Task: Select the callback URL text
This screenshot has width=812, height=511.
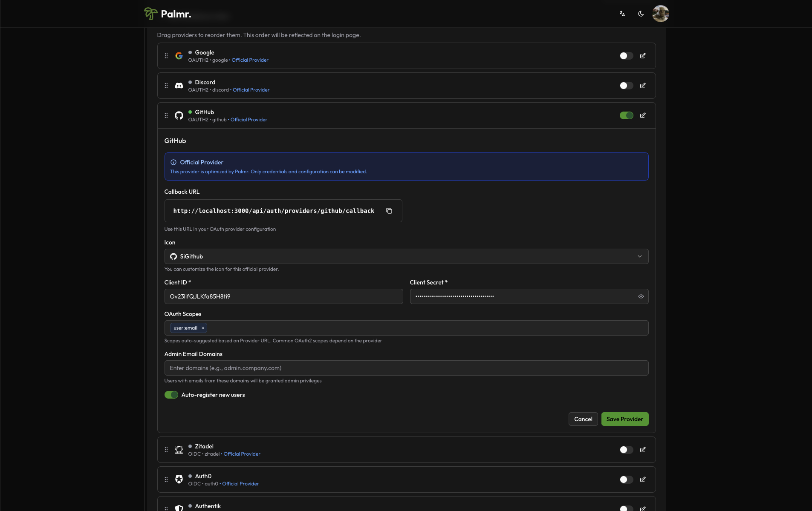Action: click(x=274, y=211)
